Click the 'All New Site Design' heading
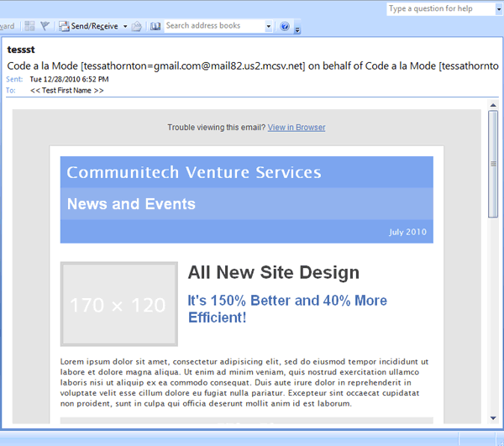The width and height of the screenshot is (504, 446). click(x=274, y=272)
